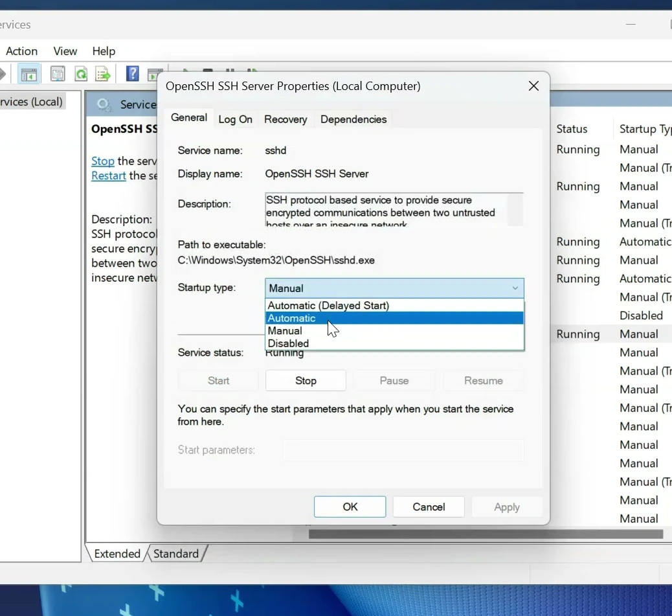Click the Start parameters input field
Image resolution: width=672 pixels, height=616 pixels.
tap(403, 450)
